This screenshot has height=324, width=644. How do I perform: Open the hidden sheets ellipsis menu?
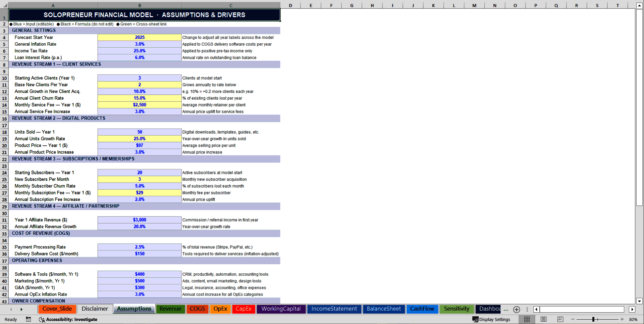click(506, 310)
